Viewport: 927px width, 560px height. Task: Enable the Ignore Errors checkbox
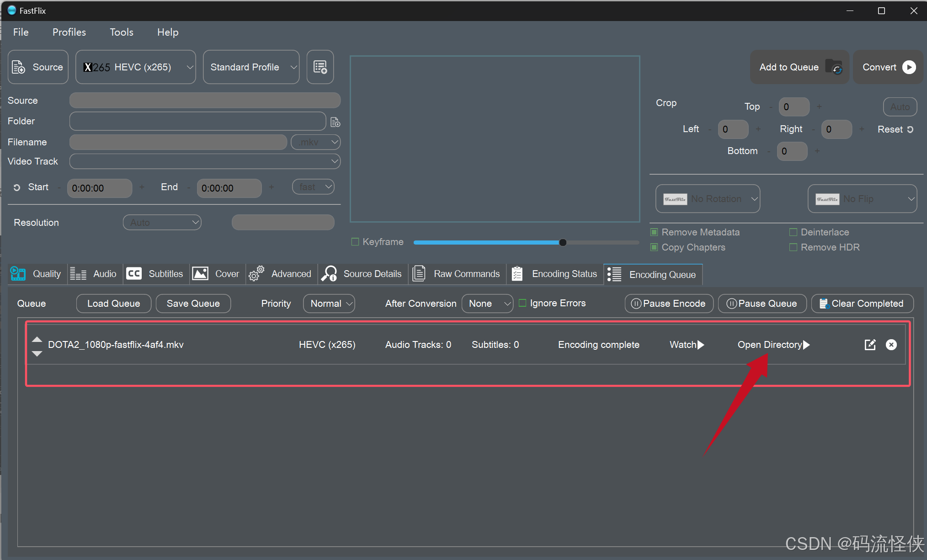pyautogui.click(x=522, y=303)
